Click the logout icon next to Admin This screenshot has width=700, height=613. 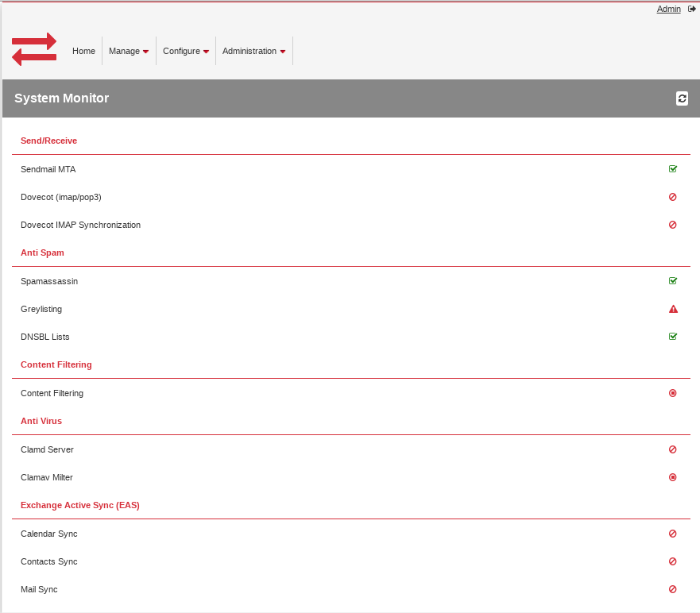[x=691, y=9]
